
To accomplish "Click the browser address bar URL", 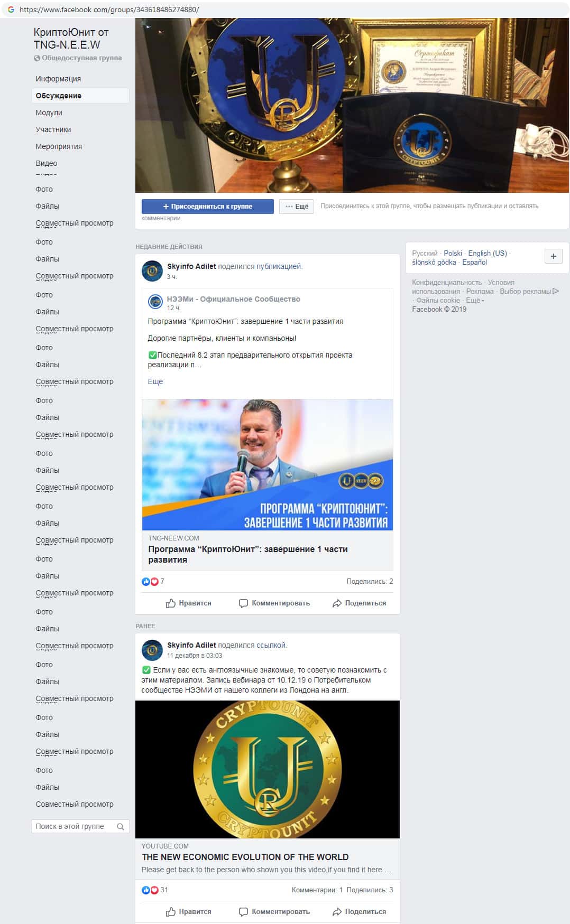I will point(109,10).
